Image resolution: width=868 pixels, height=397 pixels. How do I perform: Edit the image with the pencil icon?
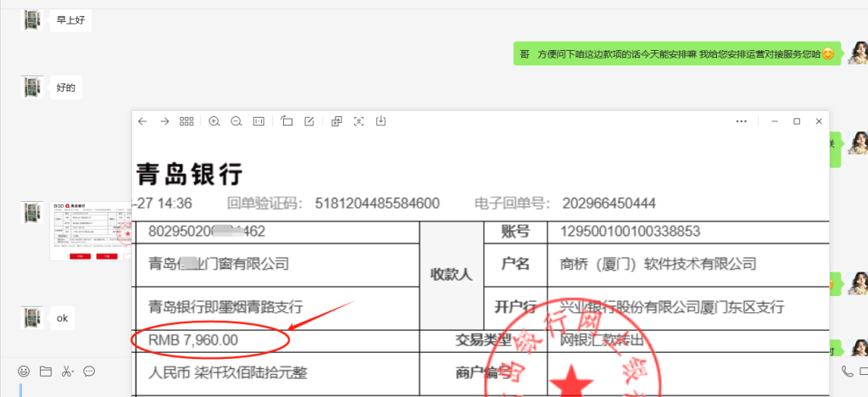coord(309,121)
